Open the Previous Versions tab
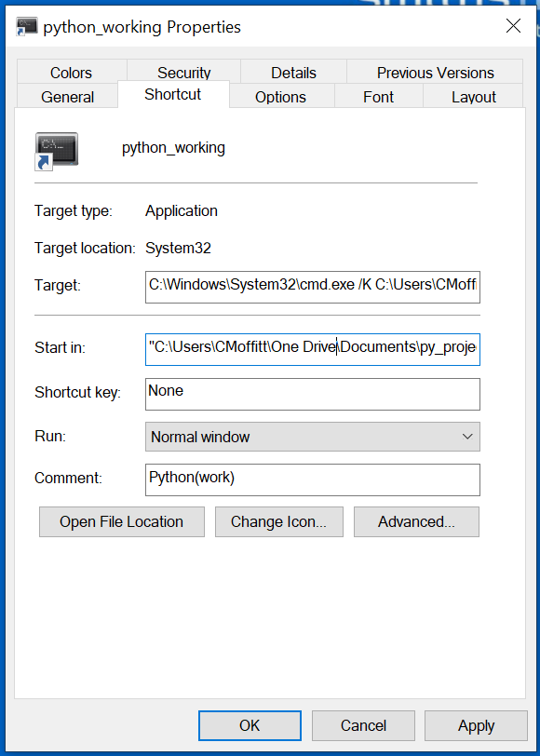 435,73
